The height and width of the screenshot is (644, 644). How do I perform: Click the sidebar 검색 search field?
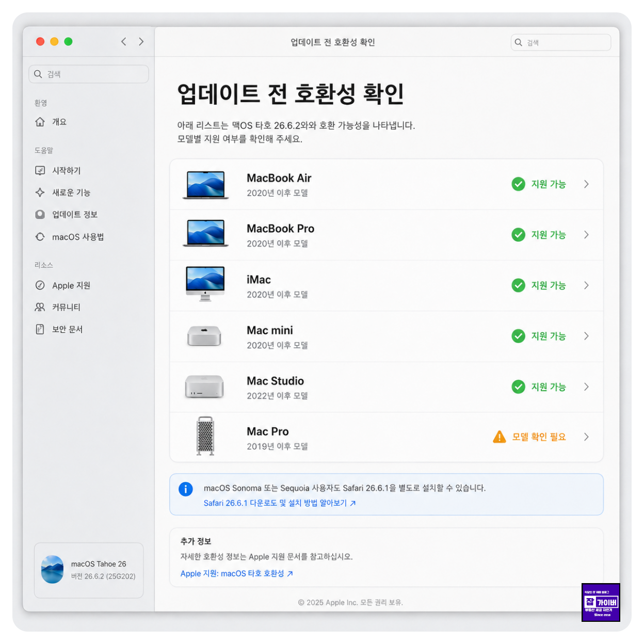[89, 74]
